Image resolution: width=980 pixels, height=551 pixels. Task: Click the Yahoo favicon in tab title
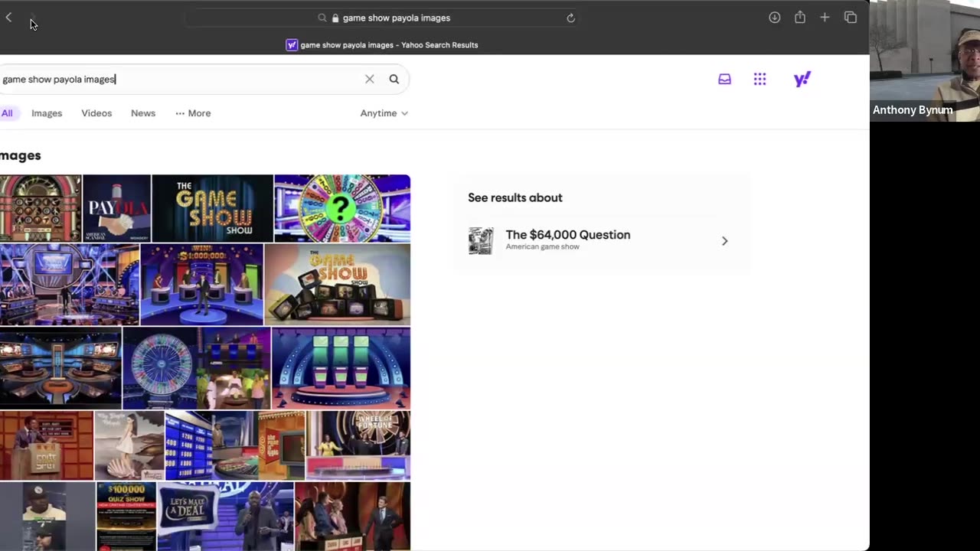[292, 44]
